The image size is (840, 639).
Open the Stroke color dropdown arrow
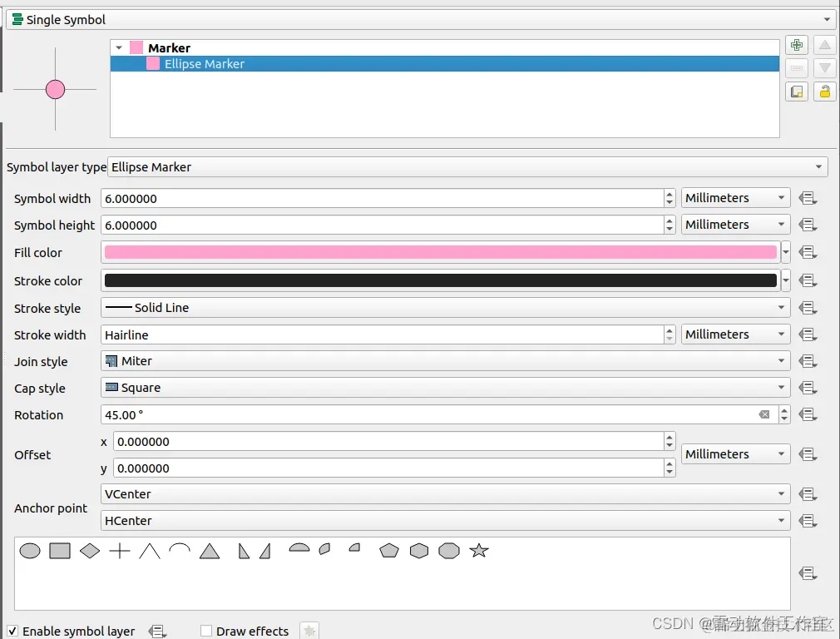click(786, 280)
